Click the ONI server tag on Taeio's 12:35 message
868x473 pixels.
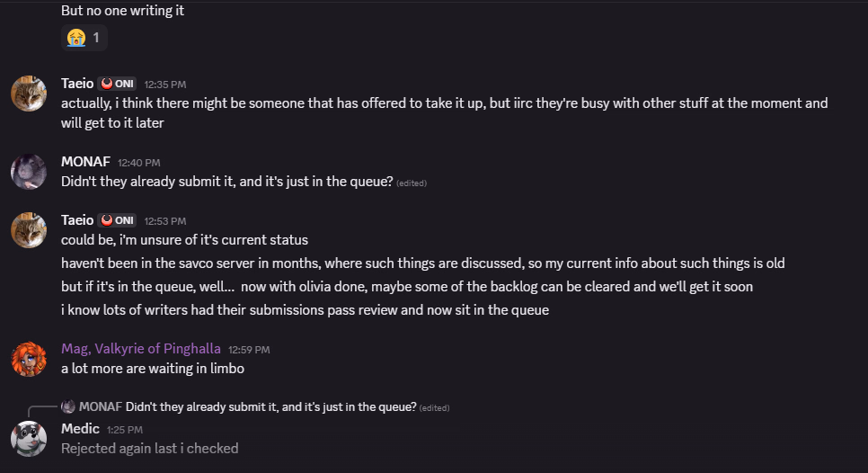tap(117, 84)
